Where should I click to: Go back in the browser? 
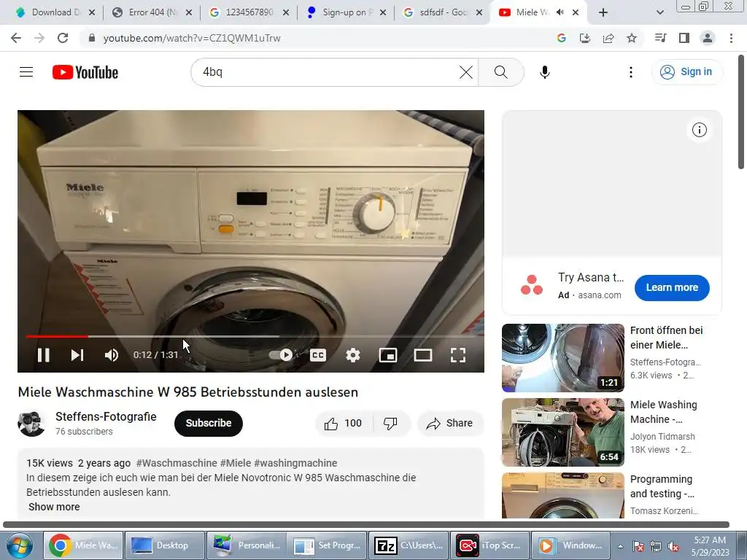click(16, 38)
